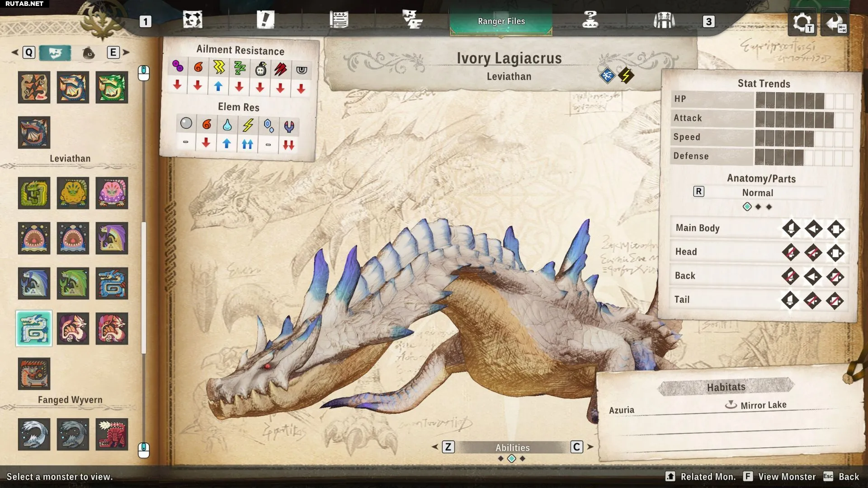The height and width of the screenshot is (488, 868).
Task: Open the stall menu tab icon
Action: [664, 20]
